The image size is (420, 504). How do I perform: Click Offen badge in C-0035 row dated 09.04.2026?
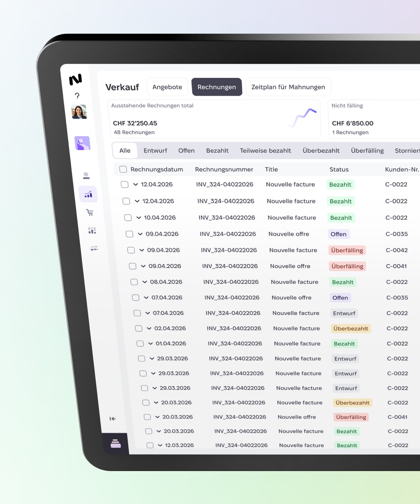click(x=338, y=234)
